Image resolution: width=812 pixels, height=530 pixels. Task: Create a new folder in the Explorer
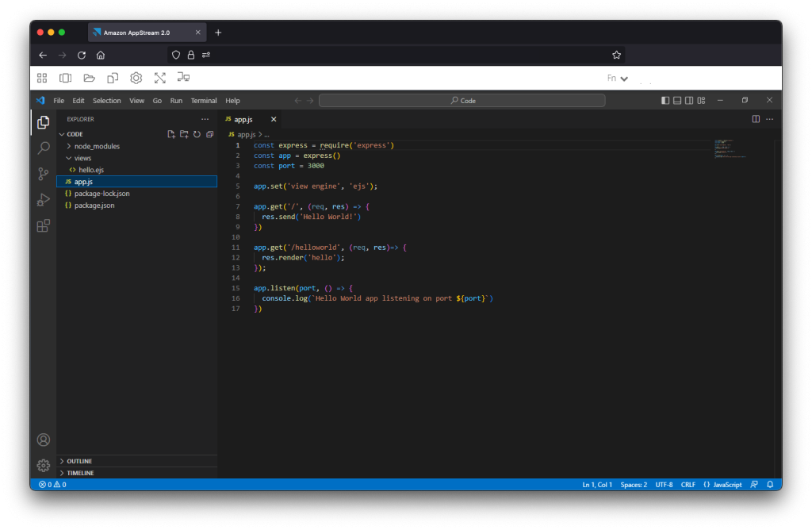point(182,134)
